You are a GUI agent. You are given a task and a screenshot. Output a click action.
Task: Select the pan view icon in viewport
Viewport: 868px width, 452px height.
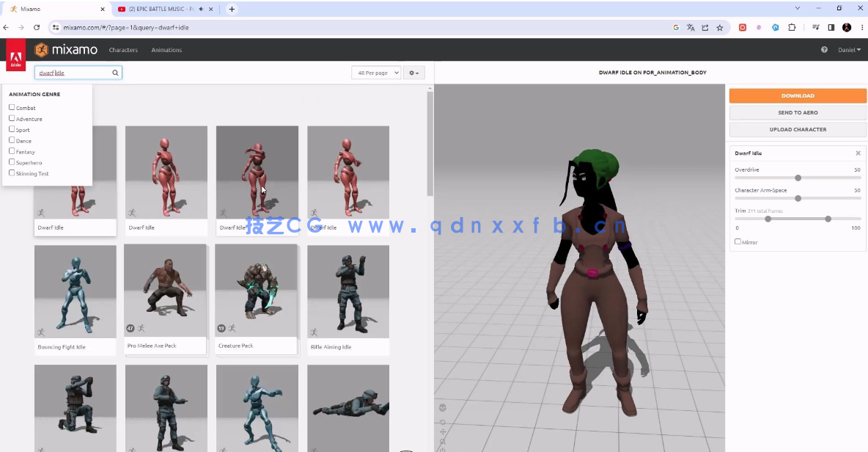442,431
